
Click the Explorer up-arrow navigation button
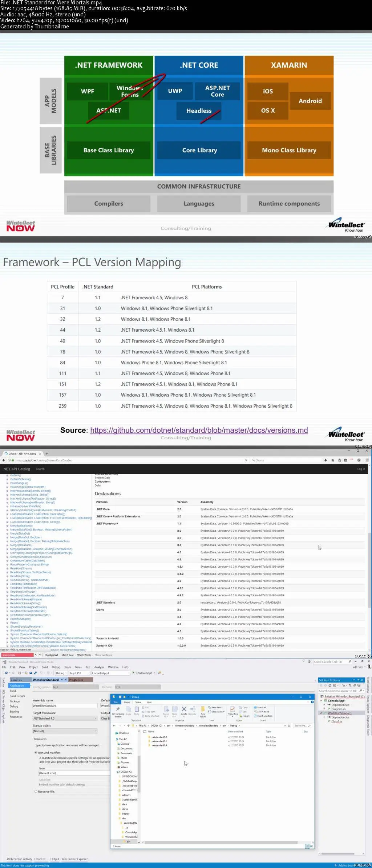point(128,725)
